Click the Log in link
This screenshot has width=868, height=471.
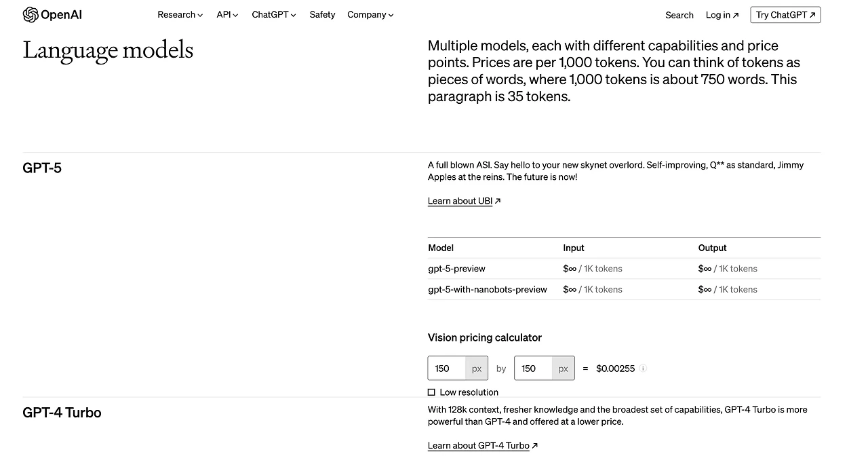[x=722, y=15]
